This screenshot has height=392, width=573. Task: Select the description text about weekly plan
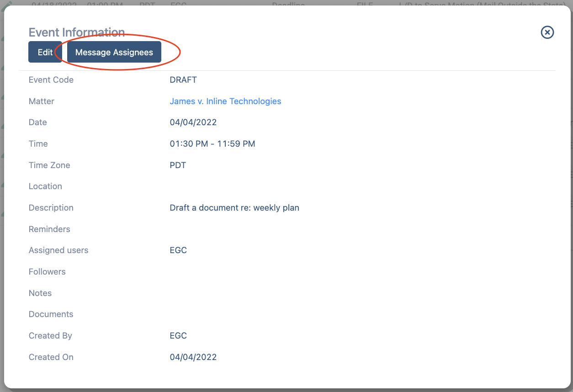click(234, 208)
